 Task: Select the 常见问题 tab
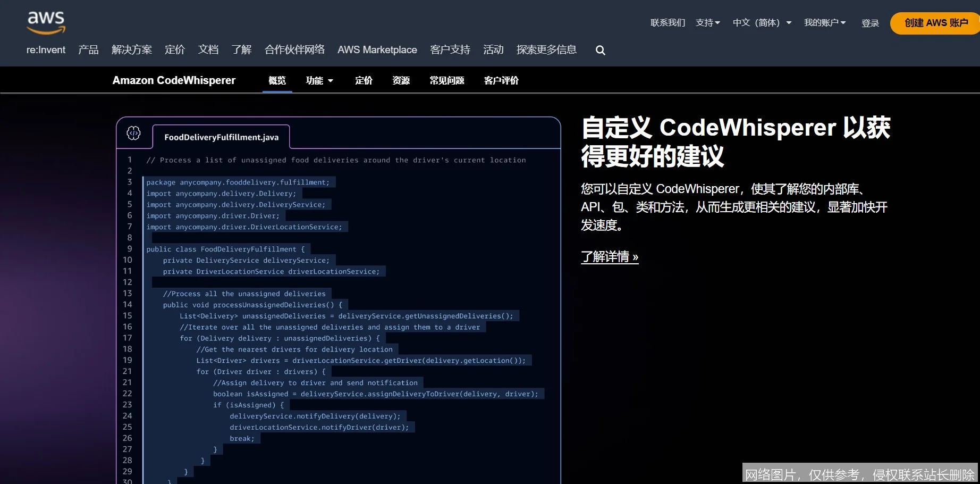(x=447, y=80)
